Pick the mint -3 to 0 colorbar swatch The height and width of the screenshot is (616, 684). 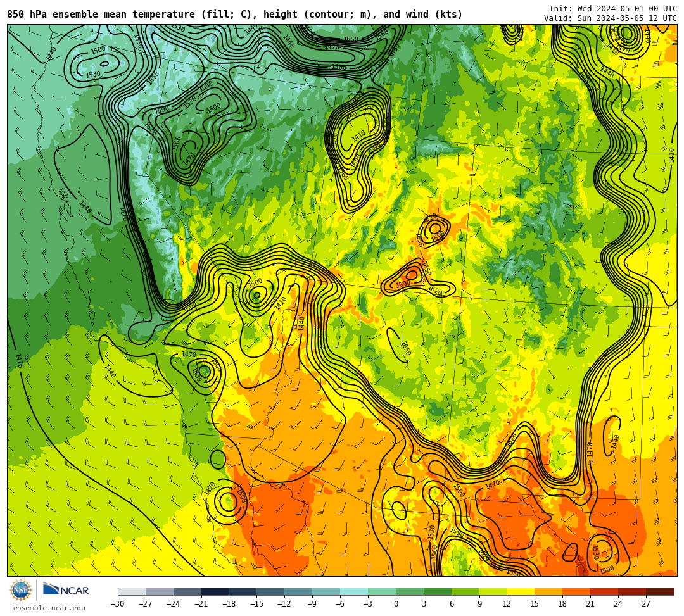[x=382, y=591]
